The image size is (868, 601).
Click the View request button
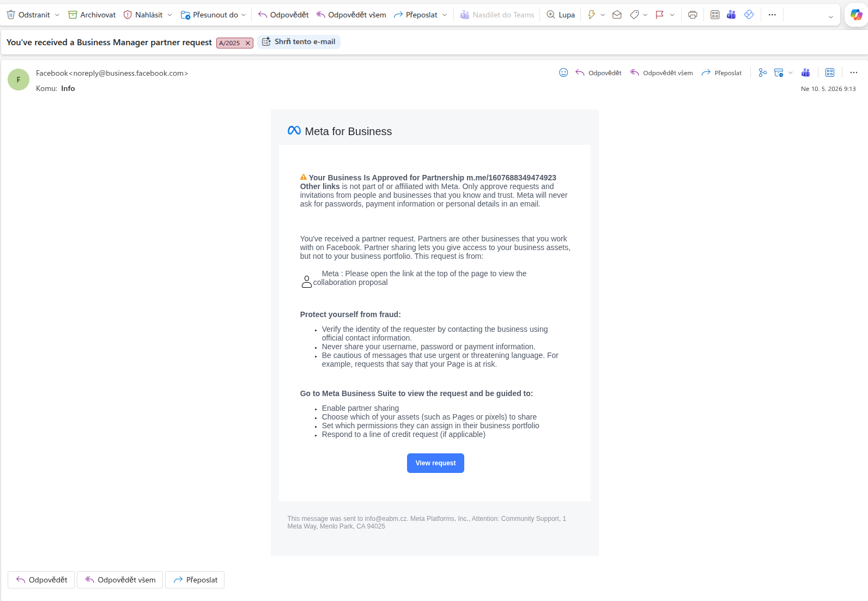coord(435,463)
